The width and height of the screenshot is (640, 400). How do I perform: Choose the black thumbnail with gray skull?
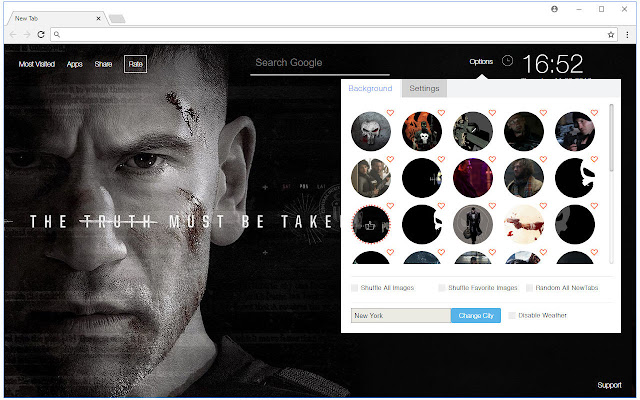pyautogui.click(x=575, y=224)
